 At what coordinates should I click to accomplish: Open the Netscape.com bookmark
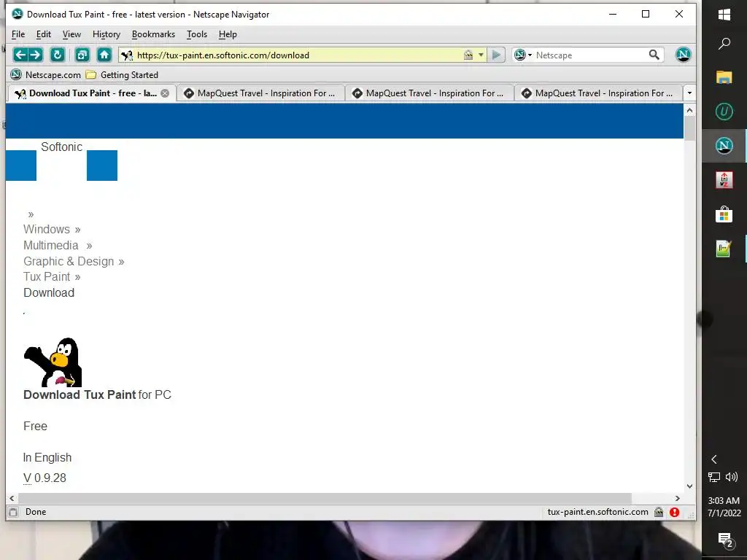click(x=46, y=75)
